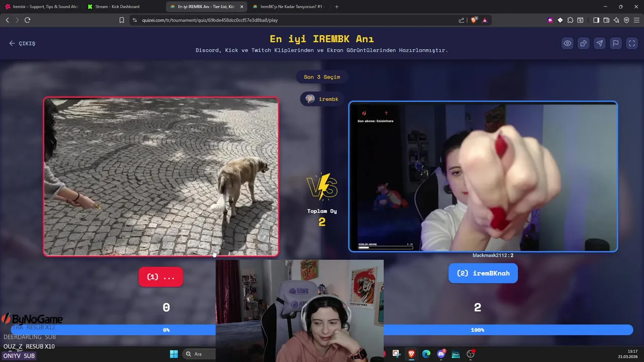Open OBS Studio from the taskbar

click(471, 354)
